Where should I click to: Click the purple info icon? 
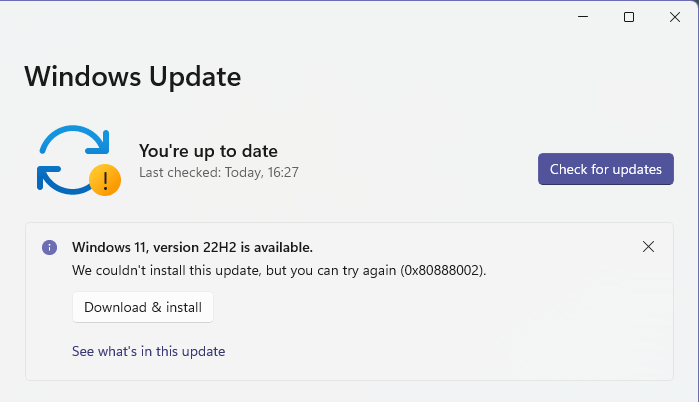[x=49, y=247]
